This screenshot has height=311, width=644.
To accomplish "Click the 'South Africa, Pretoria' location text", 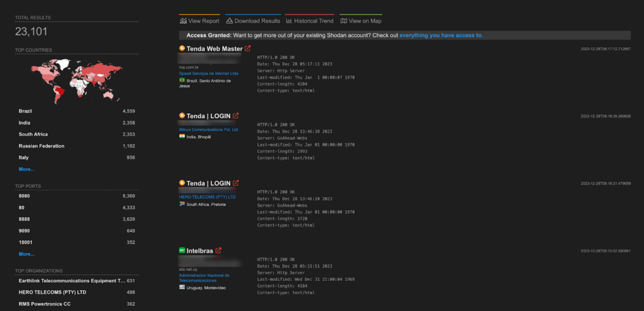I will 206,204.
